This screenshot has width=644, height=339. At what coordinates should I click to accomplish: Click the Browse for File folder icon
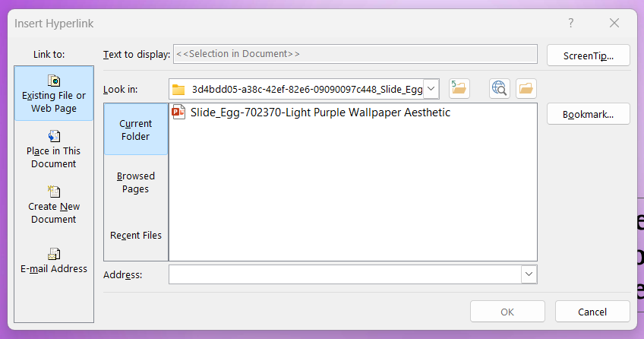[x=526, y=89]
